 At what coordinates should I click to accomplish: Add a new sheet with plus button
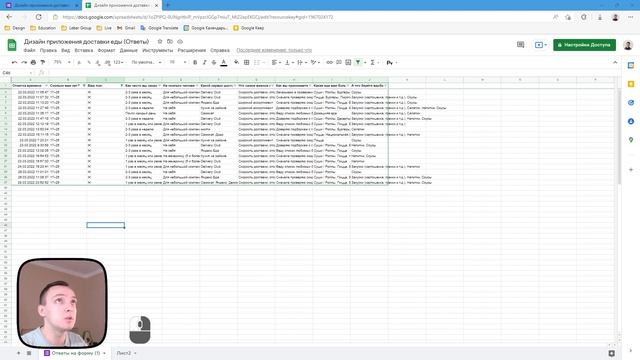[x=18, y=353]
